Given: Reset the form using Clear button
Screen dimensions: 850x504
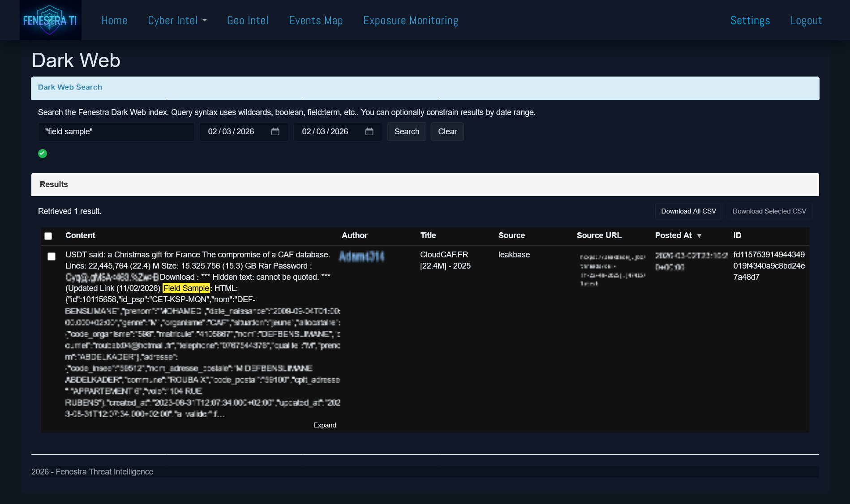Looking at the screenshot, I should pyautogui.click(x=447, y=132).
